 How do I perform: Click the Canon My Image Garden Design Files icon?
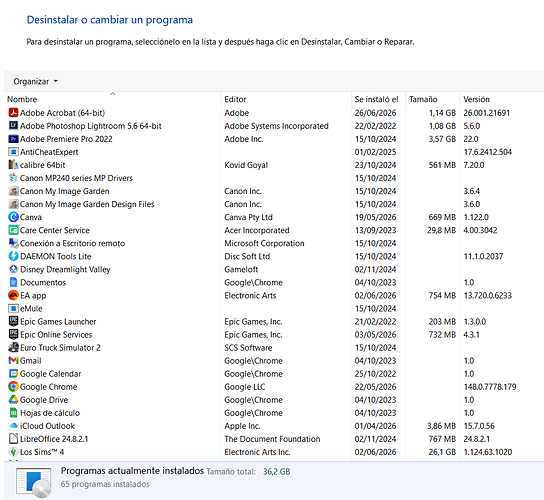pyautogui.click(x=13, y=204)
